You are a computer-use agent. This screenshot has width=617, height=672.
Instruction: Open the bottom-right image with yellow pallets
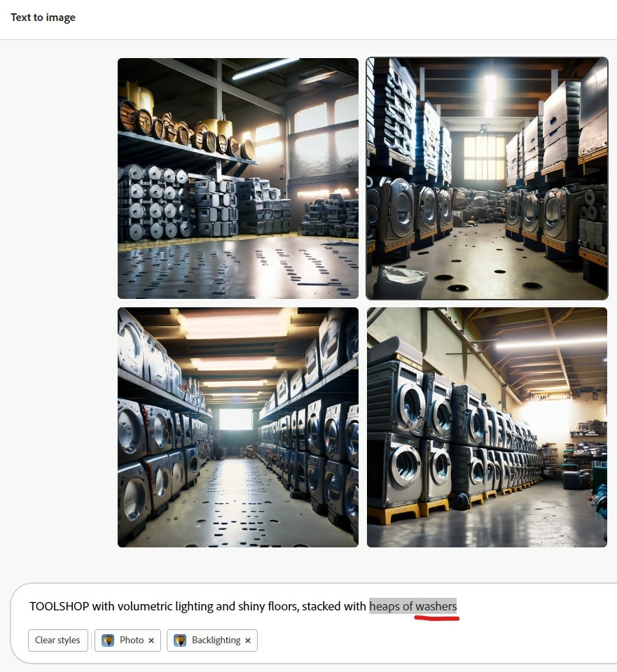[487, 427]
